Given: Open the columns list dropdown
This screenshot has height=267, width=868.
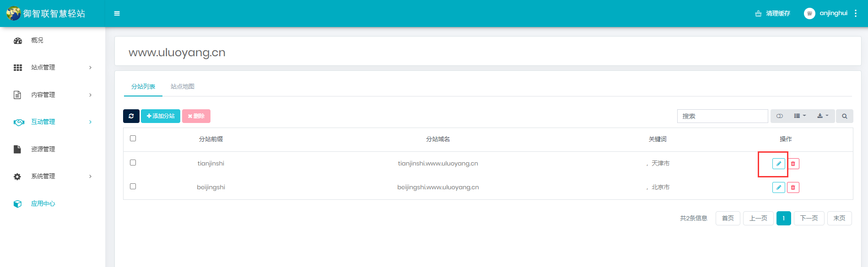Looking at the screenshot, I should click(799, 116).
